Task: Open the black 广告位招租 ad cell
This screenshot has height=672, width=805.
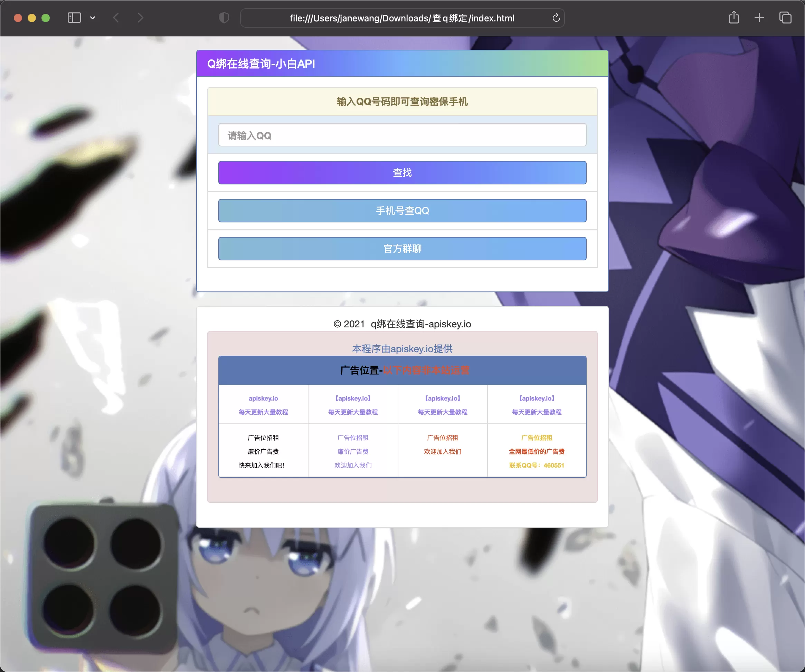Action: tap(263, 438)
